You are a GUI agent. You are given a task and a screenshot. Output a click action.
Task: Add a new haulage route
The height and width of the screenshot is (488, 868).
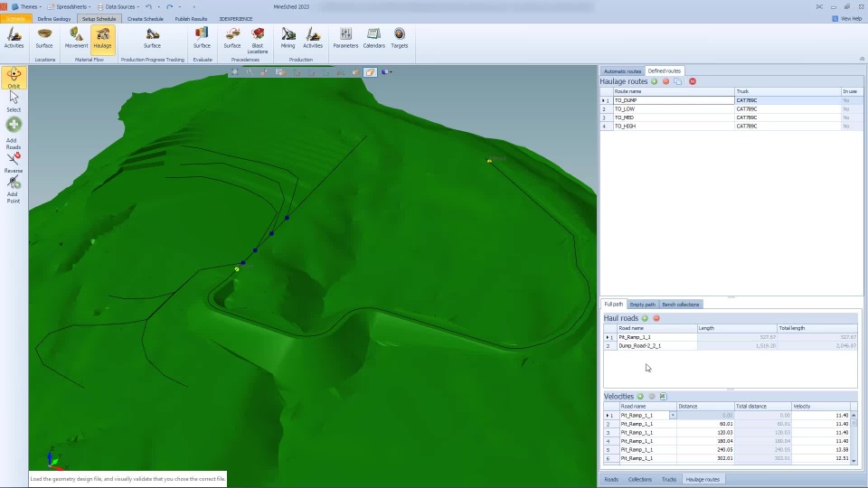coord(655,81)
